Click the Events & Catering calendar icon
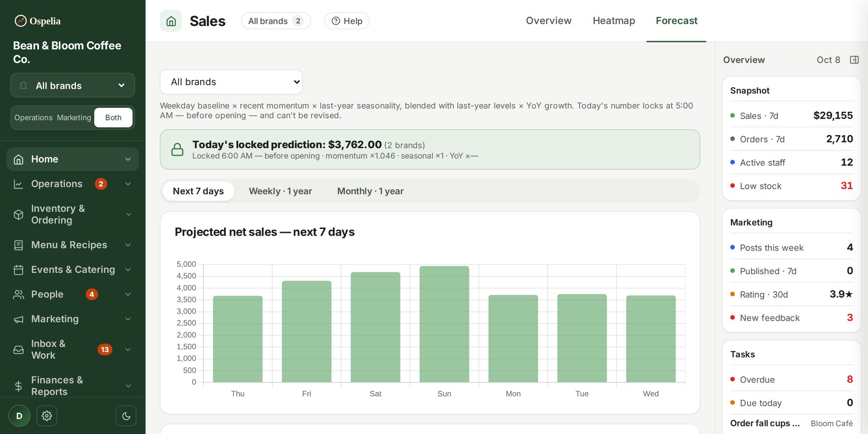The height and width of the screenshot is (434, 868). (19, 270)
